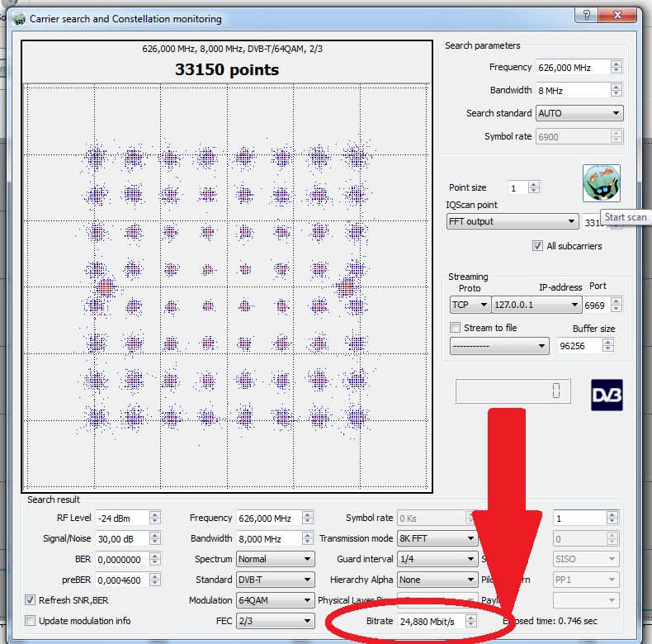Click the search Frequency spinner arrows
The height and width of the screenshot is (644, 652).
coord(617,67)
